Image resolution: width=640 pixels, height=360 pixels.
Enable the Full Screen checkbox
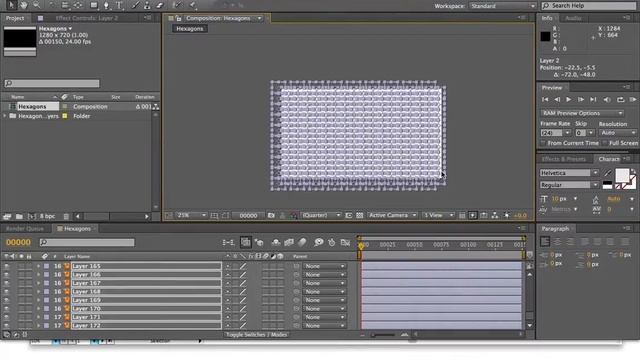[604, 143]
